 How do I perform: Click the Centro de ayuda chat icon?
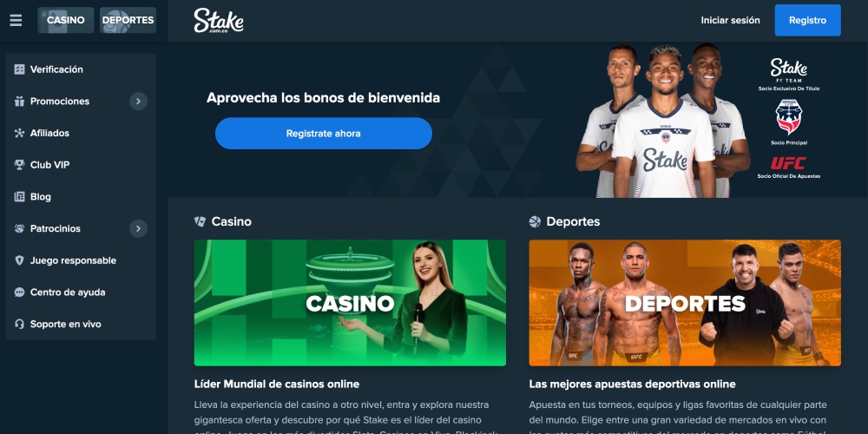coord(19,293)
